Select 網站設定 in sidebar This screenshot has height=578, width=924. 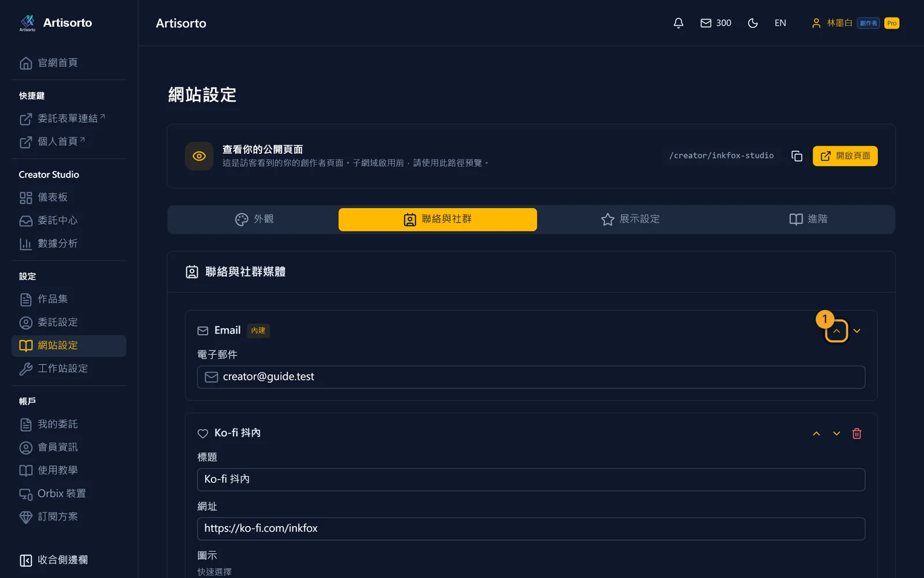point(69,346)
